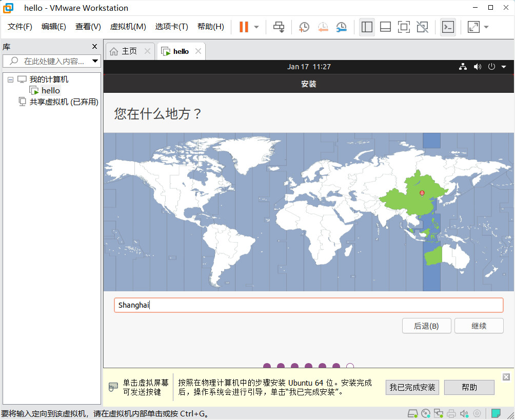This screenshot has width=515, height=420.
Task: Click the stretch guest display icon
Action: (473, 27)
